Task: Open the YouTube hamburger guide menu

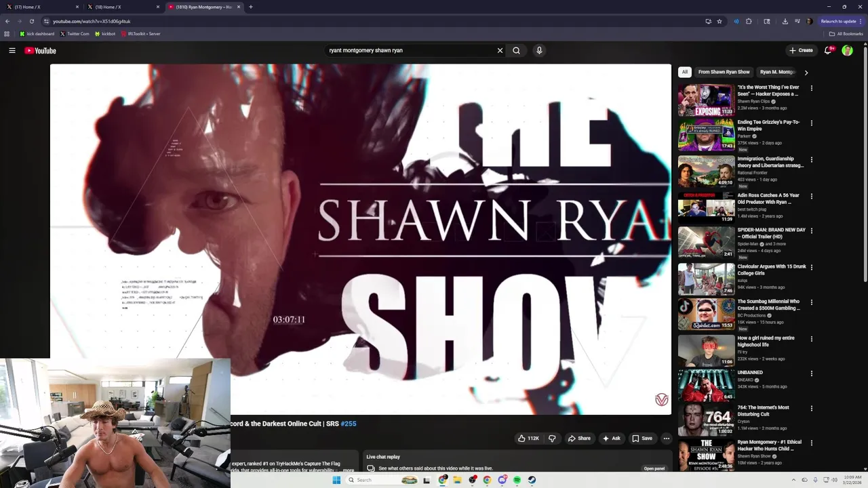Action: 12,50
